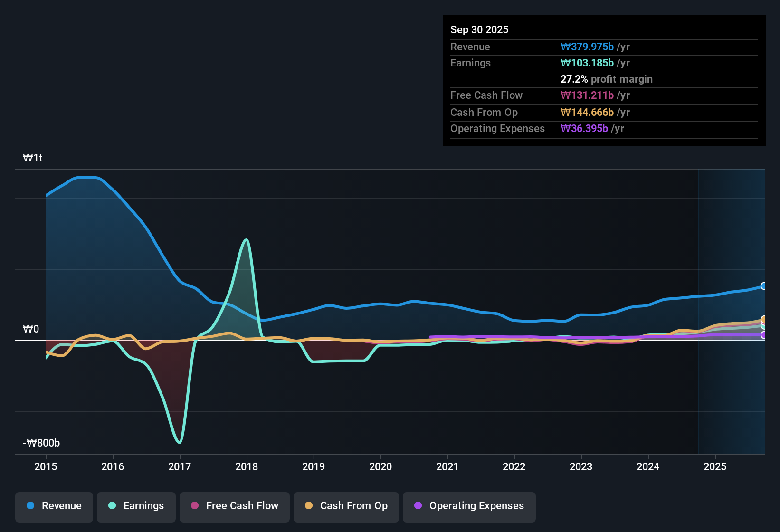Viewport: 780px width, 532px height.
Task: Click the purple Operating Expenses line
Action: coord(523,337)
